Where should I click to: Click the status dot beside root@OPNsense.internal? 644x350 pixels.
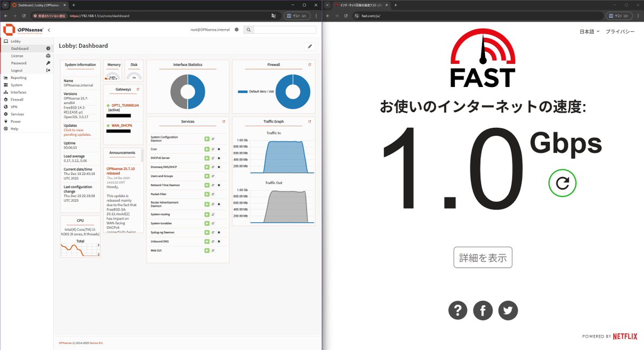(x=236, y=30)
